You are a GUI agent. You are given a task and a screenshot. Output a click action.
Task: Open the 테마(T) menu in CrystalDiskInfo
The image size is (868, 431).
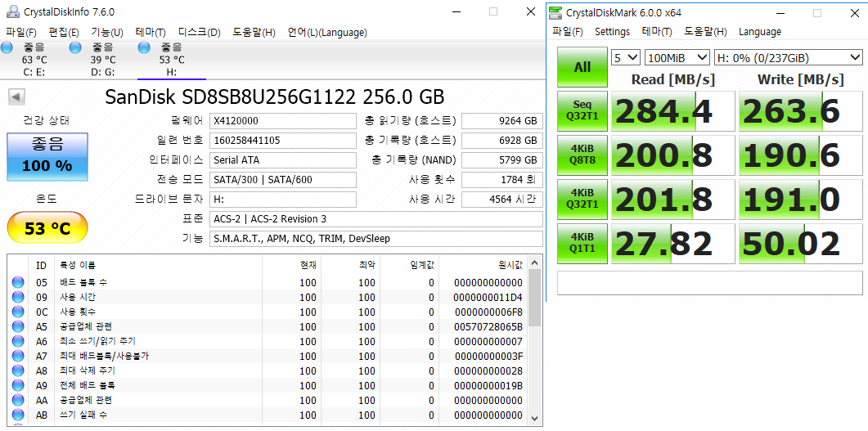(151, 33)
